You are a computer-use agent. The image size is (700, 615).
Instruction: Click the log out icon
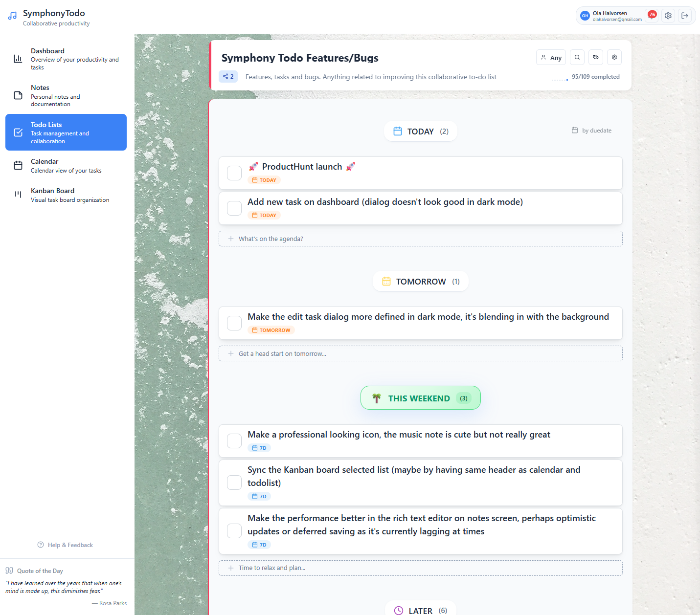point(685,15)
